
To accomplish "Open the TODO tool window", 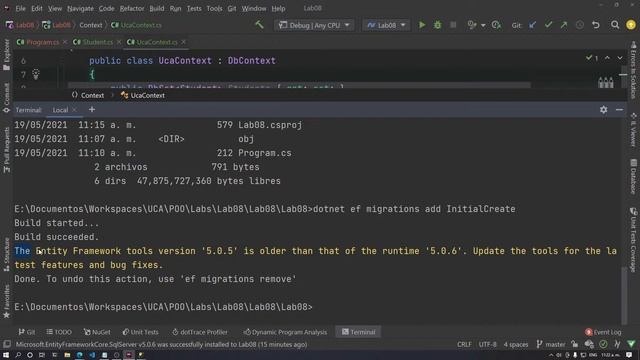I will (59, 332).
